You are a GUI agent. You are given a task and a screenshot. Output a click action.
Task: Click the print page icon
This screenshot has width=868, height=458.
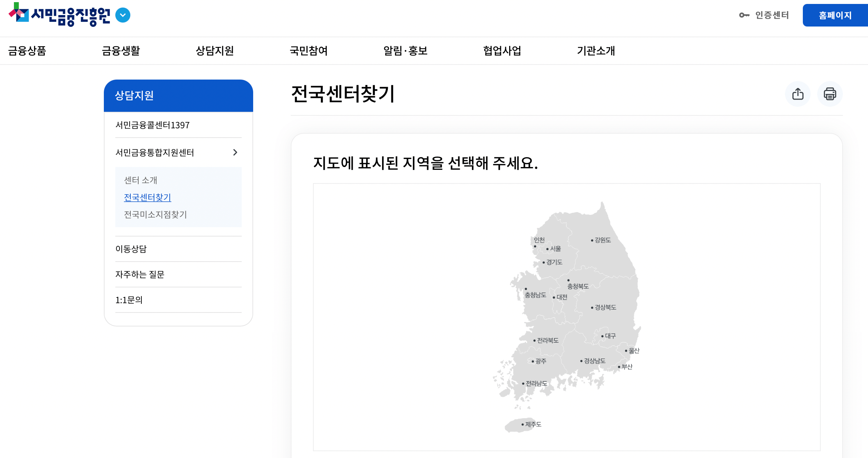point(830,94)
